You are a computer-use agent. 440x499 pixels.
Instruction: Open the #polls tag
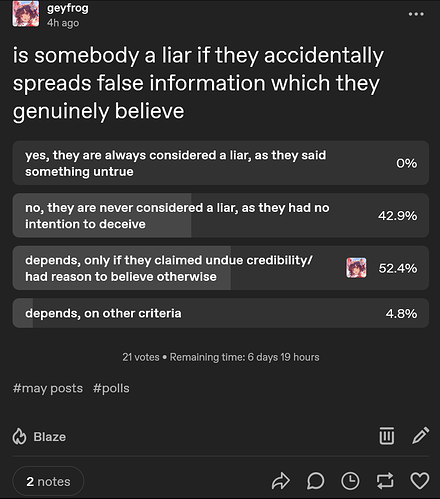click(111, 389)
